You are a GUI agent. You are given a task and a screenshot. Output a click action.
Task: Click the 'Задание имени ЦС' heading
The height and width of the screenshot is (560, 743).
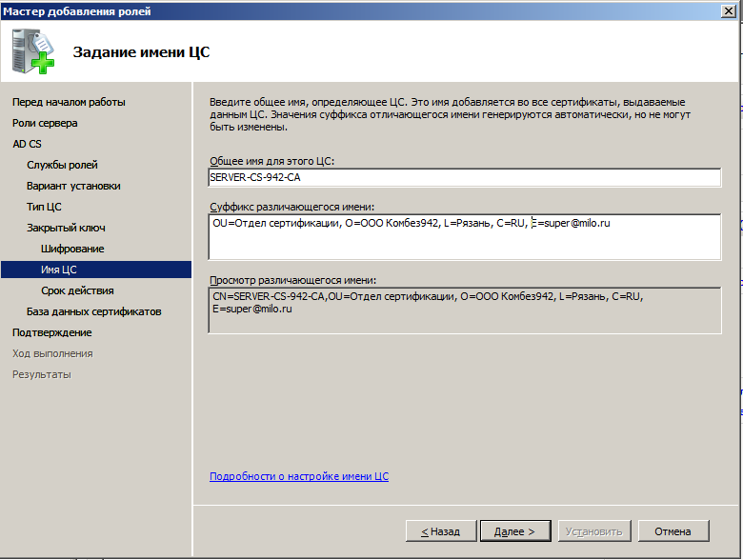click(x=141, y=52)
